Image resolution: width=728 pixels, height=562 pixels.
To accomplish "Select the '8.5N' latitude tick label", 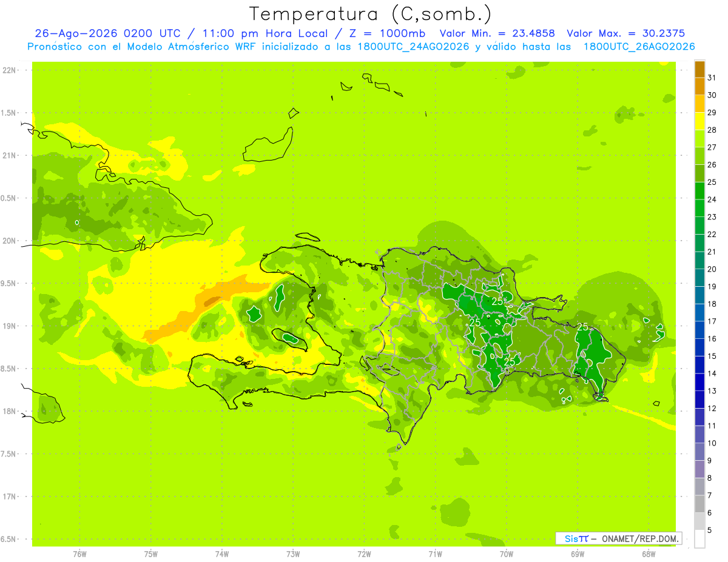I will 9,369.
